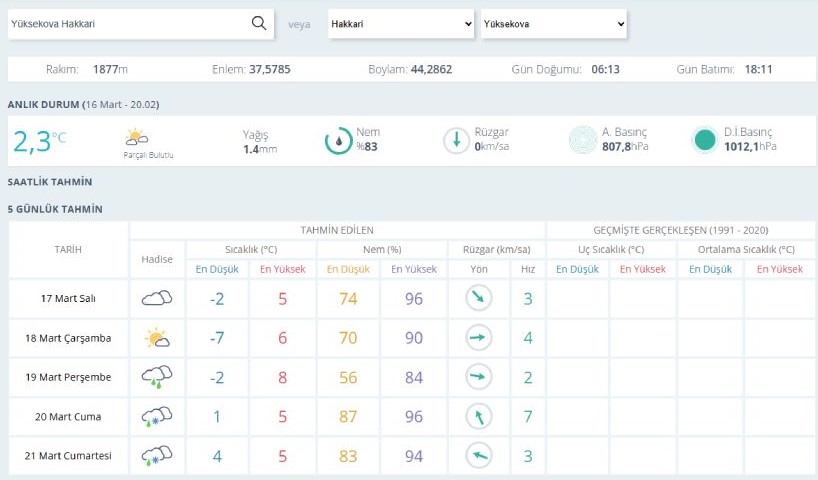Click the sleet icon for 20 Mart Cuma

(157, 417)
